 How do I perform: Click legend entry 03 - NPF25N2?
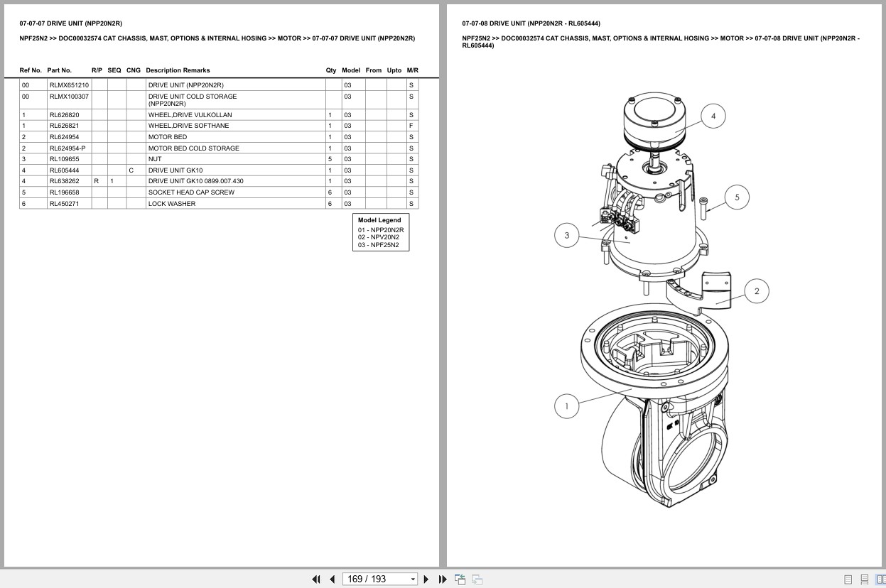379,245
